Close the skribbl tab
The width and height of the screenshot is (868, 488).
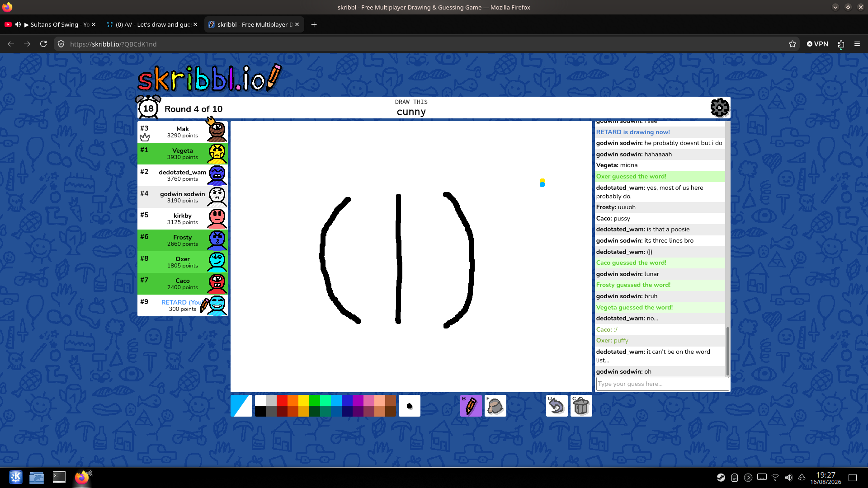[x=297, y=24]
